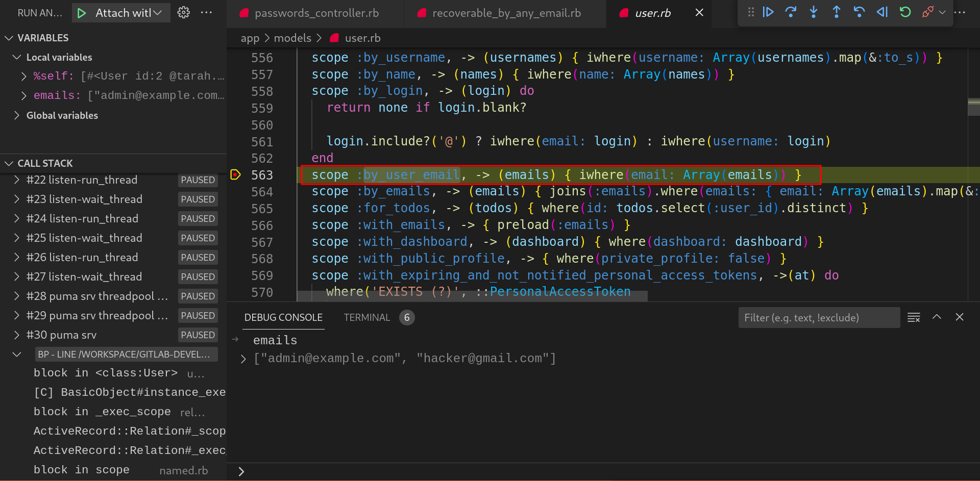Maximize the debug panel with the up chevron
Image resolution: width=980 pixels, height=481 pixels.
point(937,317)
